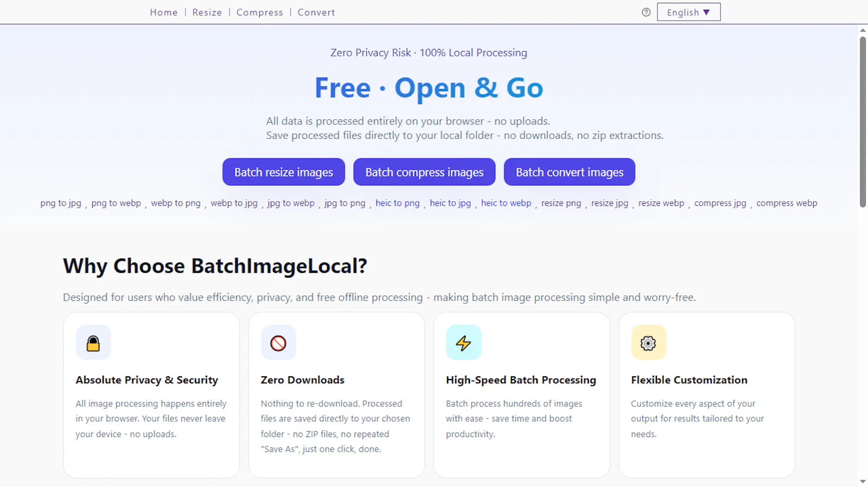Click the Batch convert images button

570,172
